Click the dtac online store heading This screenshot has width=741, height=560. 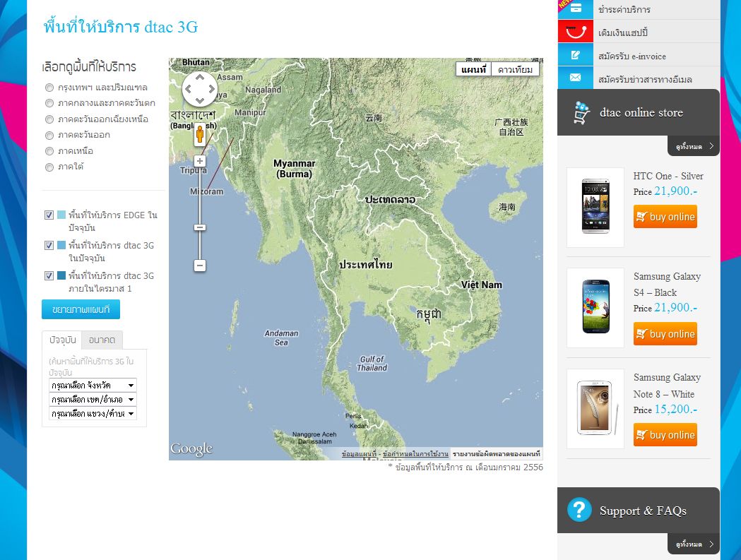coord(641,112)
